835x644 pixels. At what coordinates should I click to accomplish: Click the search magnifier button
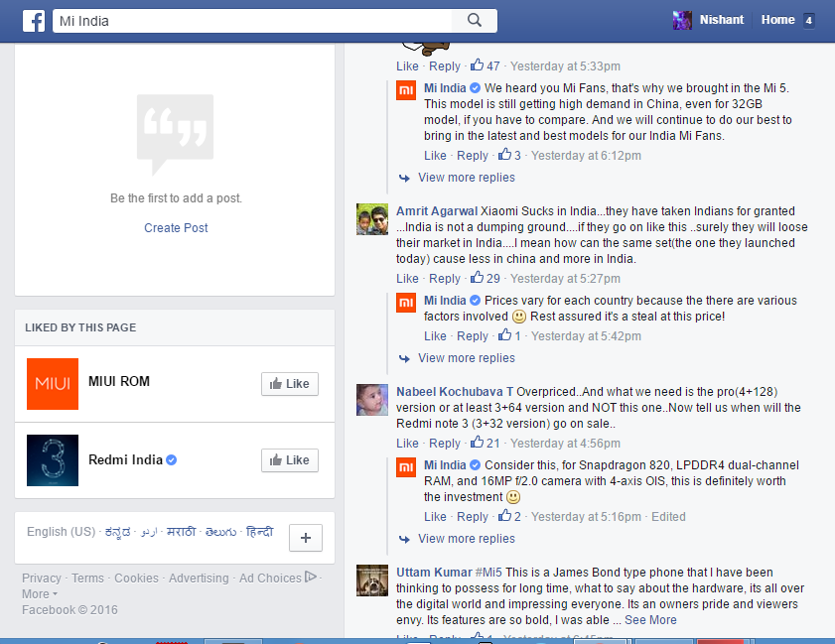click(474, 21)
